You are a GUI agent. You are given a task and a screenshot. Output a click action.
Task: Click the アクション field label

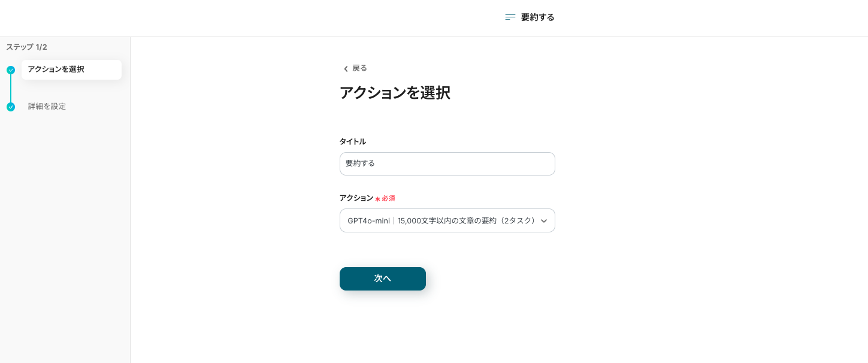pyautogui.click(x=356, y=198)
